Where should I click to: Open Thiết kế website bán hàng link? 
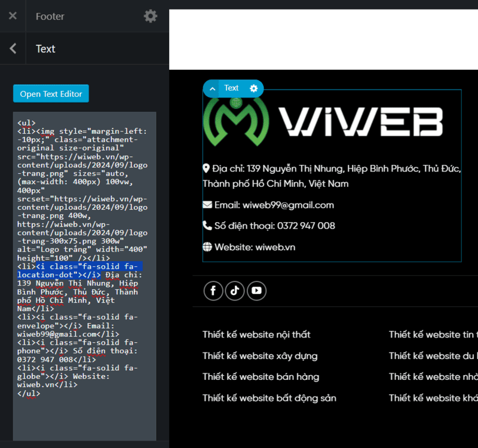[x=261, y=377]
